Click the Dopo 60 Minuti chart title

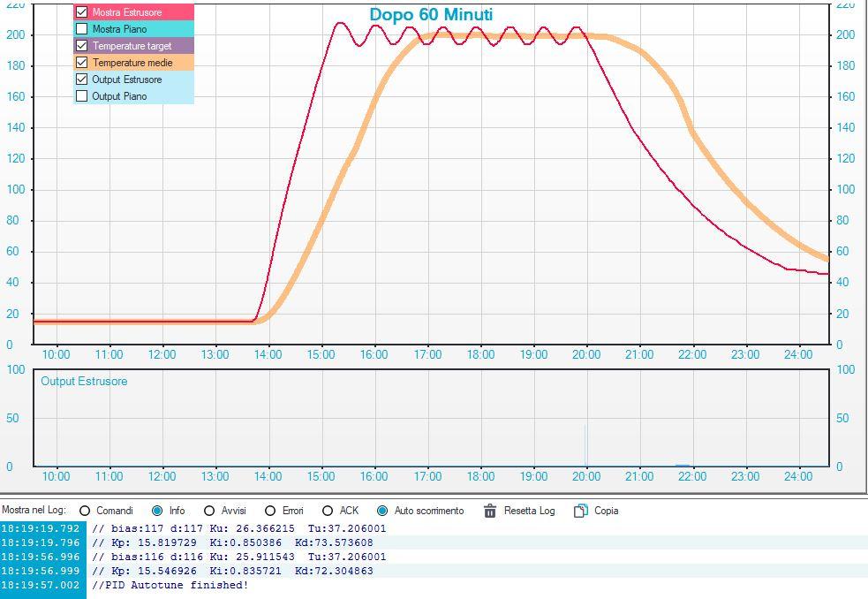431,14
